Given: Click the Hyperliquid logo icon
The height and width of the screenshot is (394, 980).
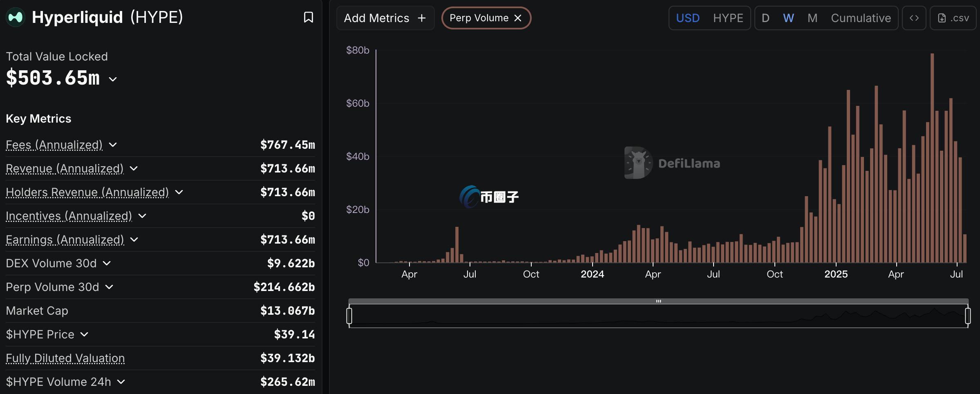Looking at the screenshot, I should tap(16, 17).
